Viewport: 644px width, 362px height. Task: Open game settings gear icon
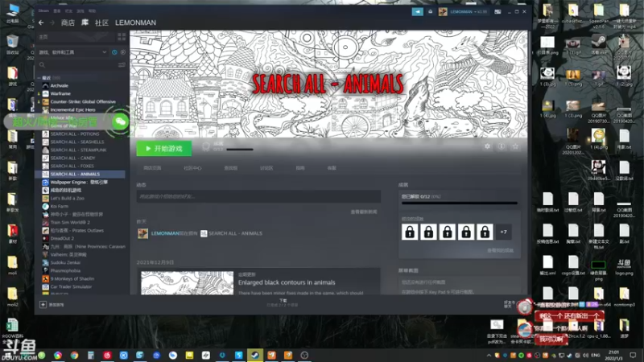coord(487,146)
